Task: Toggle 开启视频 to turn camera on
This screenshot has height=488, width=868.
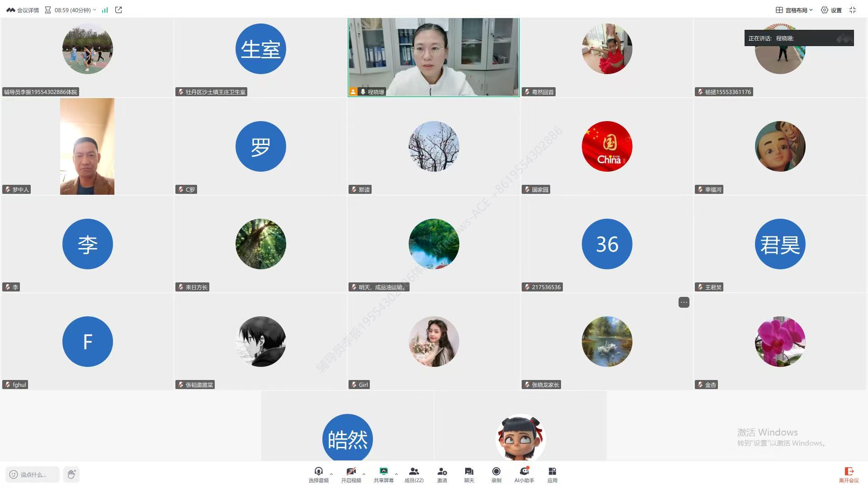Action: (x=351, y=474)
